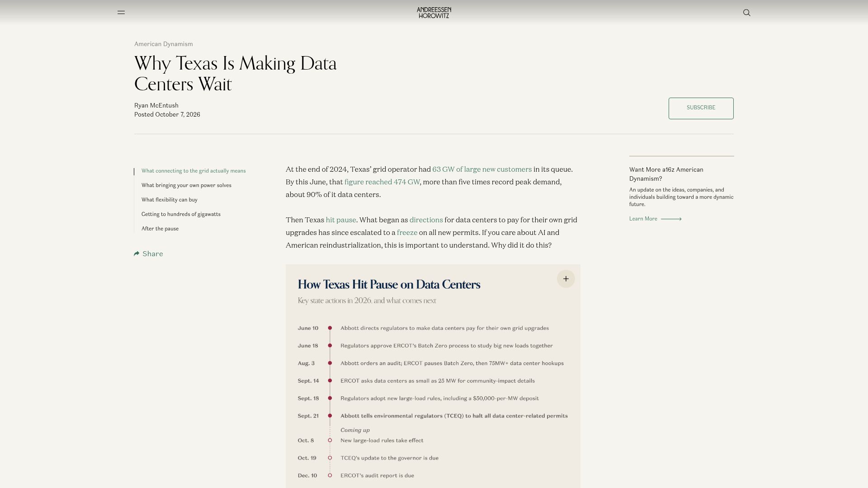
Task: Click 'Key state actions in 2026' subtitle
Action: (x=367, y=301)
